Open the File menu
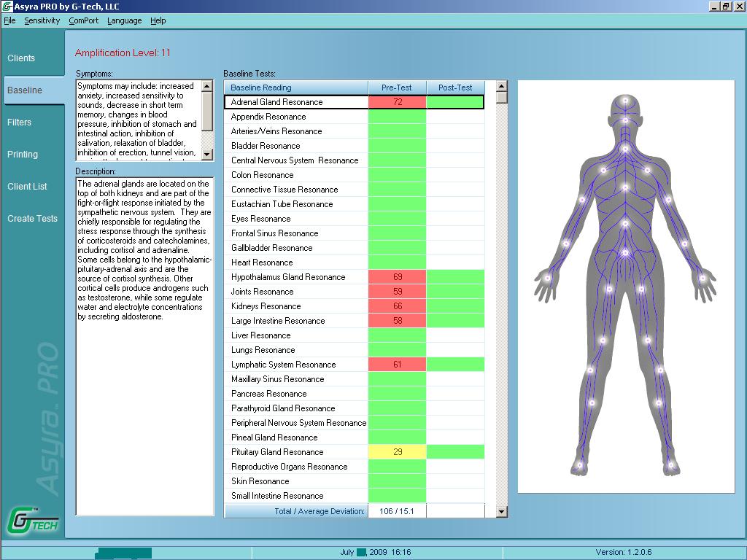Viewport: 747px width, 560px height. click(x=9, y=20)
